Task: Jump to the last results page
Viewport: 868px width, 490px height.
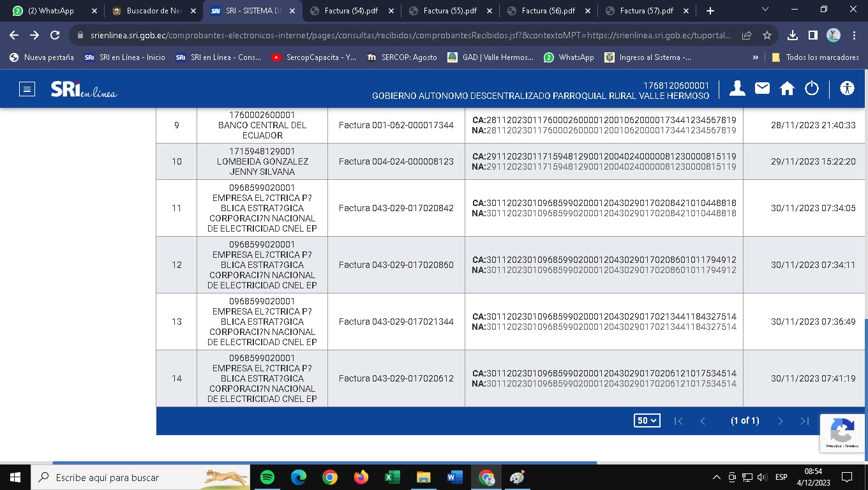Action: [x=805, y=421]
